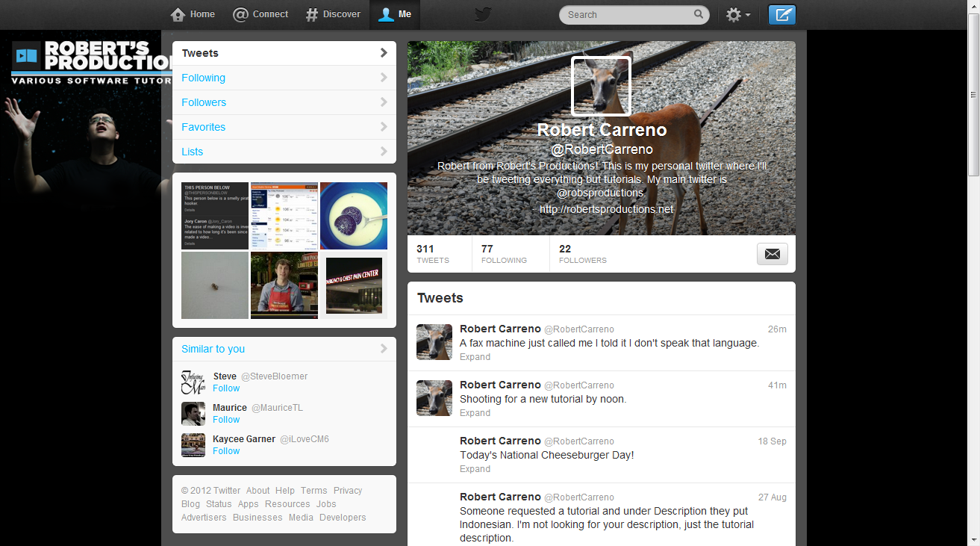Screen dimensions: 980x546
Task: Open the footer Blog link
Action: coord(191,504)
